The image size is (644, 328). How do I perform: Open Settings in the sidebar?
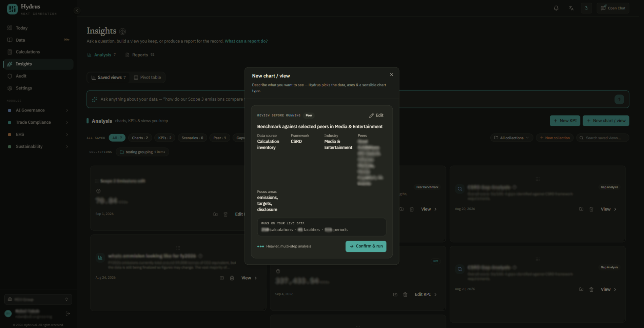tap(38, 88)
